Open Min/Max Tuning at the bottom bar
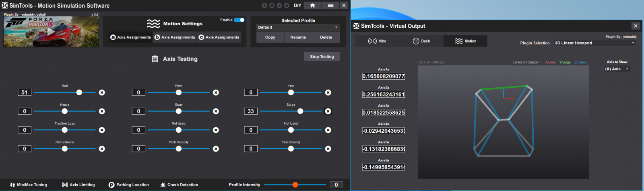Image resolution: width=644 pixels, height=191 pixels. [28, 185]
